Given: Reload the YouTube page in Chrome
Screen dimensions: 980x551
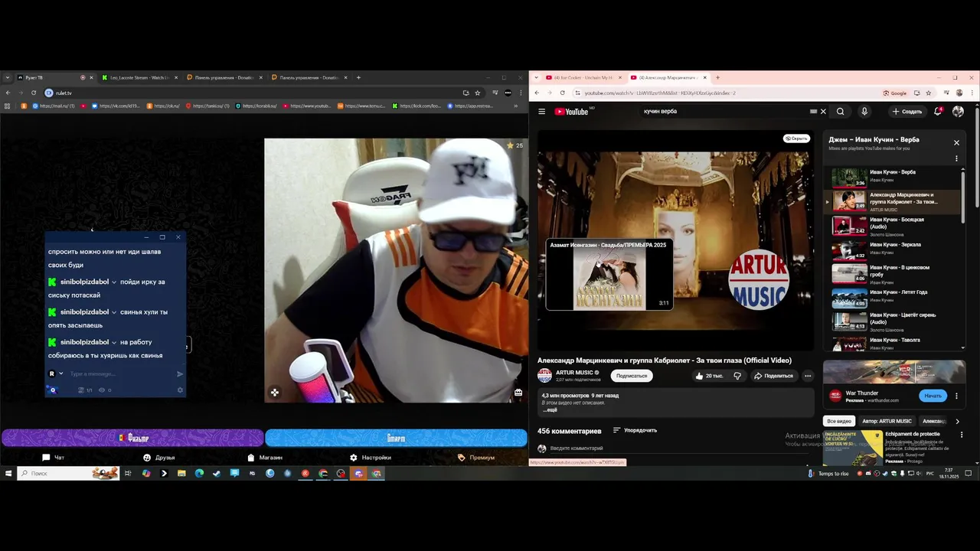Looking at the screenshot, I should coord(563,93).
